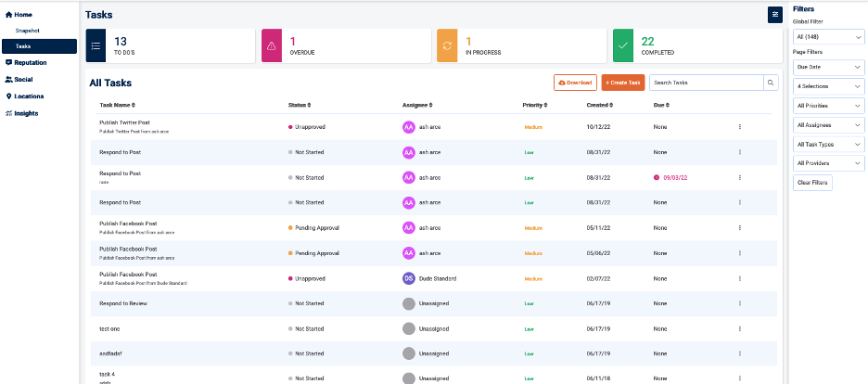Screen dimensions: 868x384
Task: Open three-dot menu for Publish Twitter Post
Action: coord(739,126)
